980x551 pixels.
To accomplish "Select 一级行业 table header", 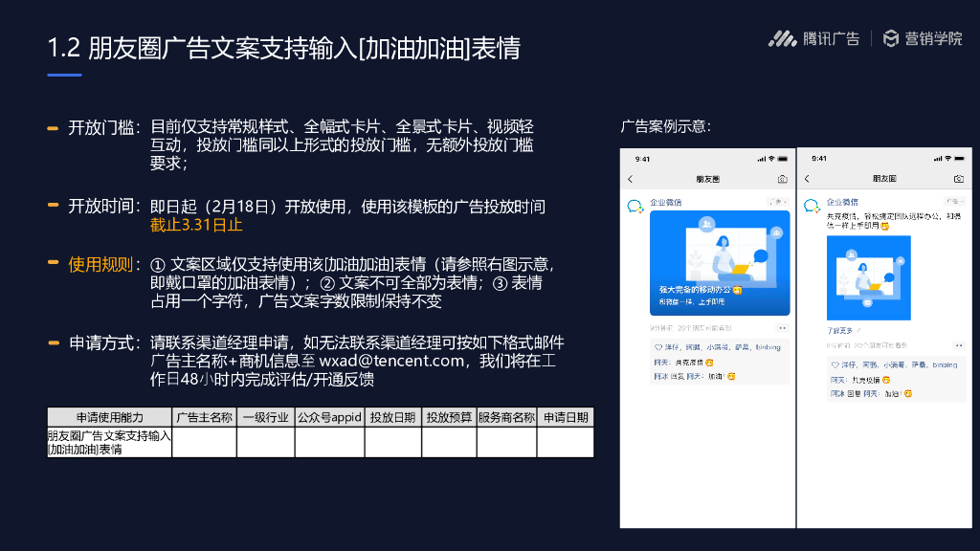I will pyautogui.click(x=266, y=417).
